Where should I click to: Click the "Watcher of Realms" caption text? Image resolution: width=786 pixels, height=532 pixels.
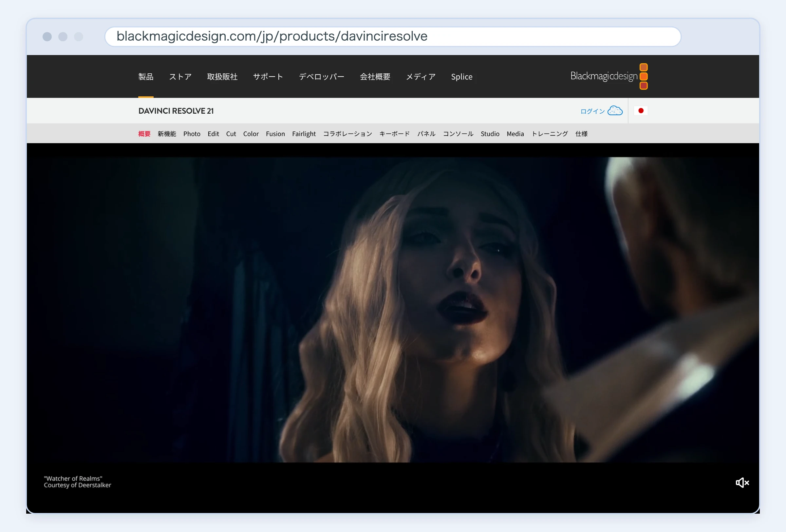[x=73, y=479]
